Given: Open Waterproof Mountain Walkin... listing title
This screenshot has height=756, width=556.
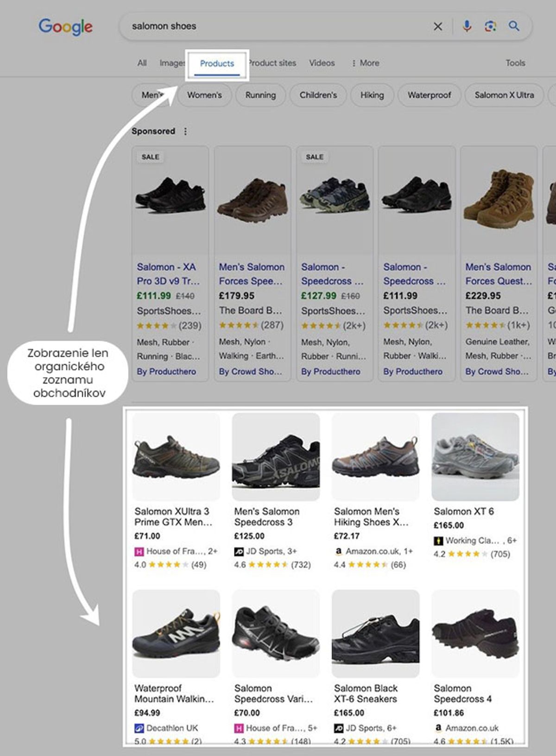Looking at the screenshot, I should coord(174,693).
